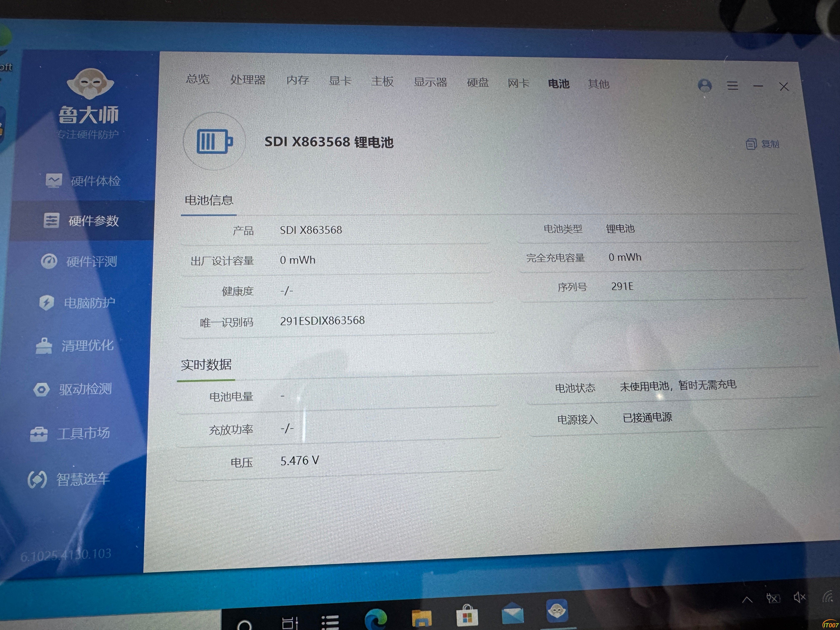Click battery type 锂电池 value
This screenshot has width=840, height=630.
(620, 229)
